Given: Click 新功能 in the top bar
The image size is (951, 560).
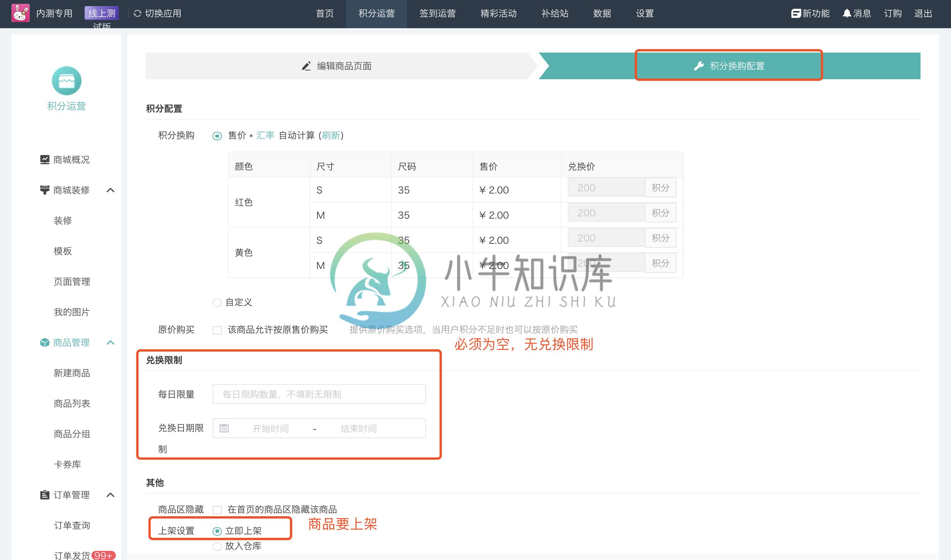Looking at the screenshot, I should 816,14.
